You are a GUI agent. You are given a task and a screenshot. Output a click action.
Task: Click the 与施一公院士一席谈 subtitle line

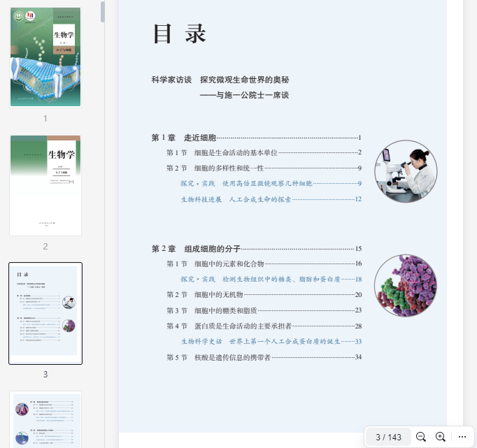(244, 95)
